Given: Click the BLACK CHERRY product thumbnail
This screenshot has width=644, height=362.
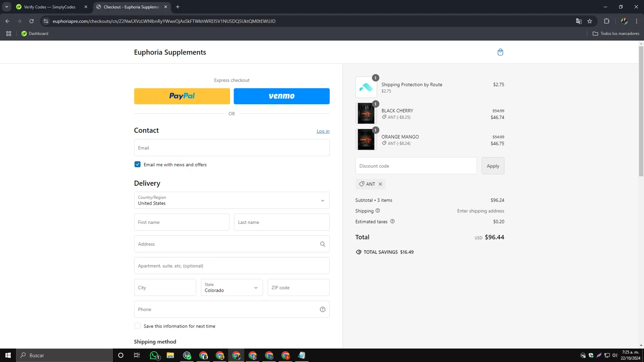Looking at the screenshot, I should [x=366, y=113].
